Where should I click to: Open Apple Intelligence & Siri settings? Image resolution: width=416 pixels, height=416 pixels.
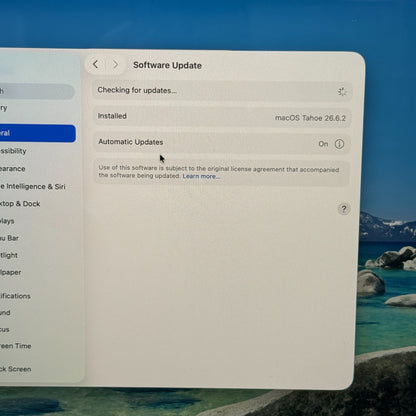[33, 186]
